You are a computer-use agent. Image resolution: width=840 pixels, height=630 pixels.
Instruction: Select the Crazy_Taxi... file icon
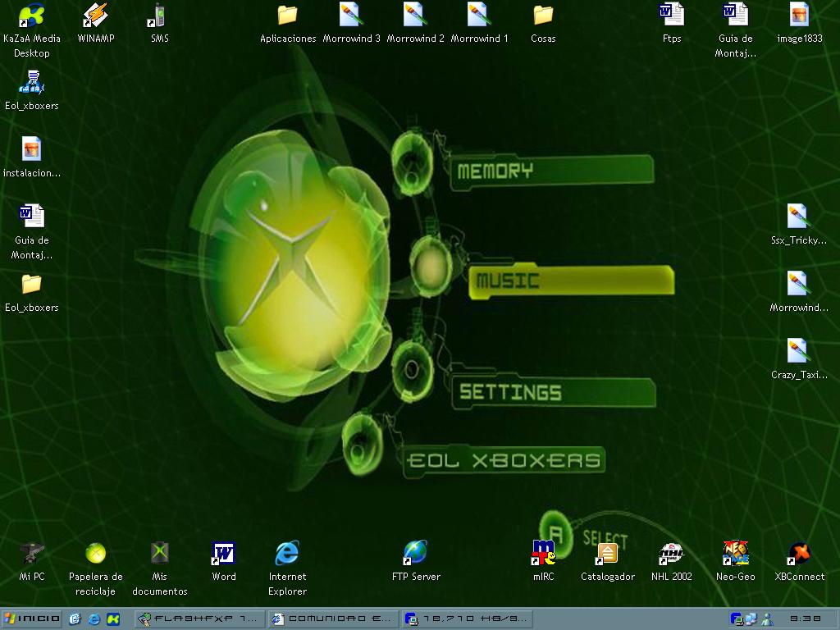coord(797,351)
